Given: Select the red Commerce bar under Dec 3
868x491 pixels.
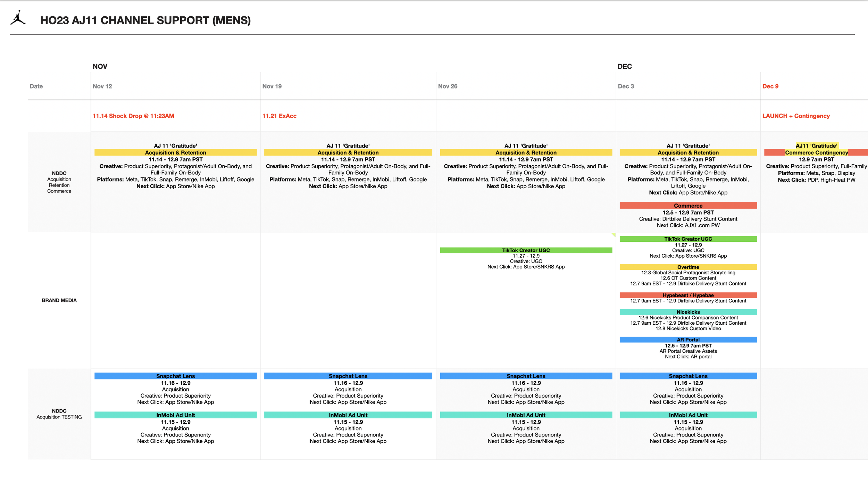Looking at the screenshot, I should pos(688,206).
